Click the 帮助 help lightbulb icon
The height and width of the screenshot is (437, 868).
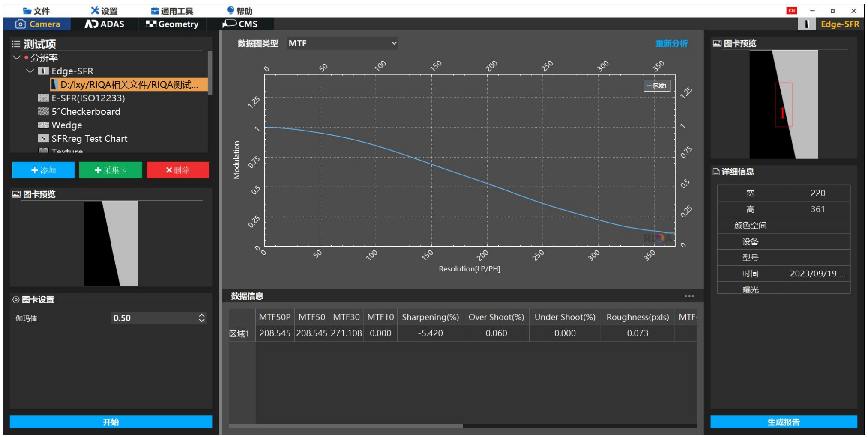(230, 10)
